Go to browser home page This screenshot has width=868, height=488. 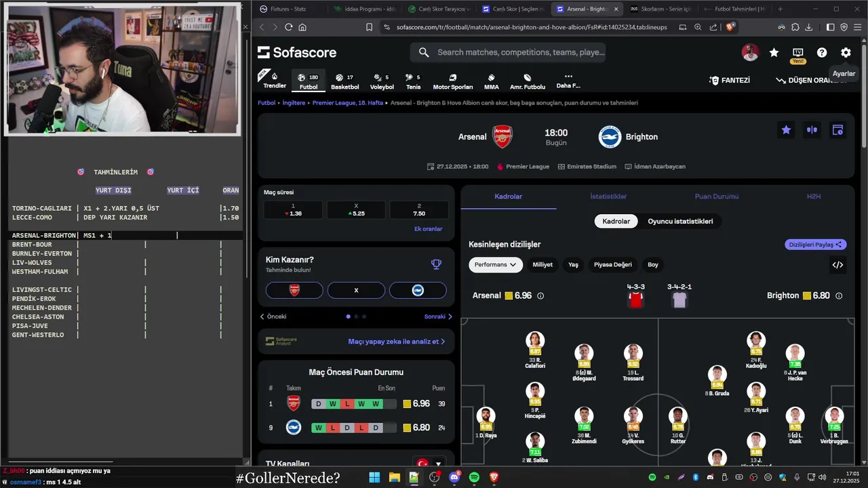(x=302, y=27)
